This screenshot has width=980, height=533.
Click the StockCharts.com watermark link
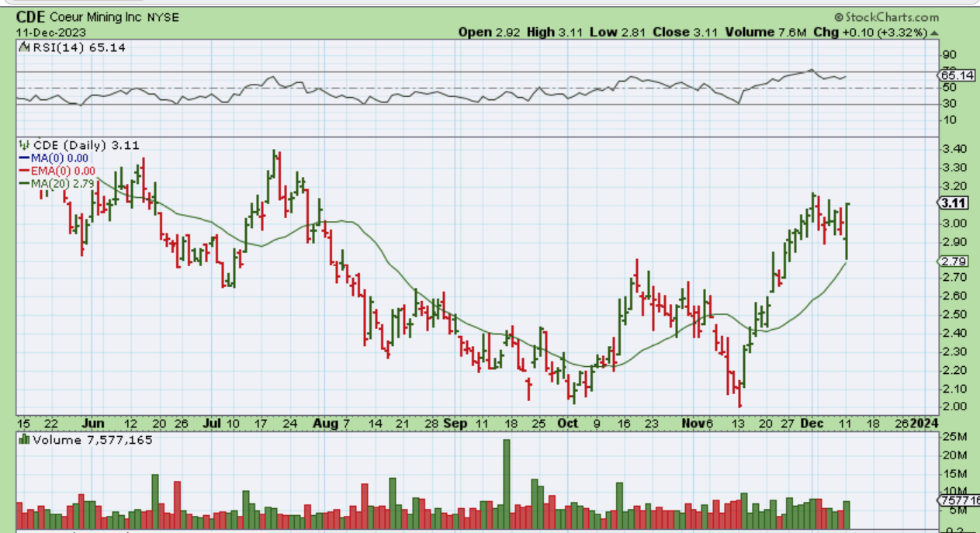pos(892,17)
